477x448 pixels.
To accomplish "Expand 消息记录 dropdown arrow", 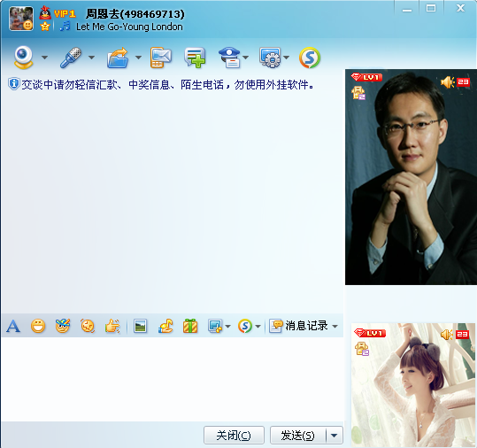I will pyautogui.click(x=335, y=326).
